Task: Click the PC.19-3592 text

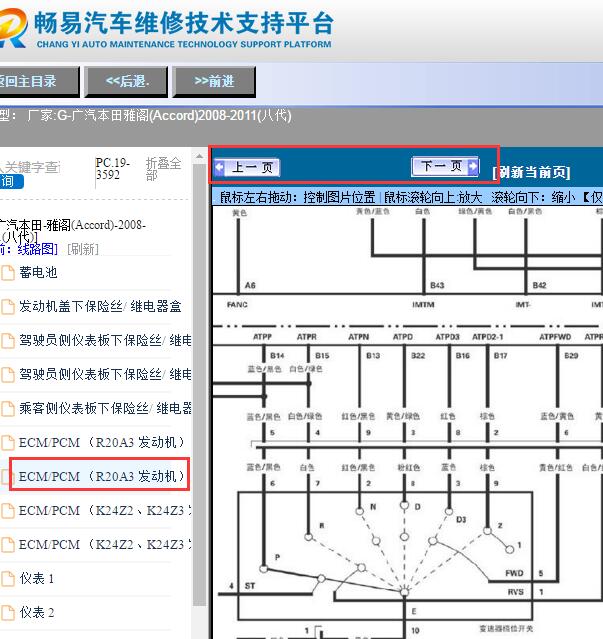Action: tap(112, 169)
